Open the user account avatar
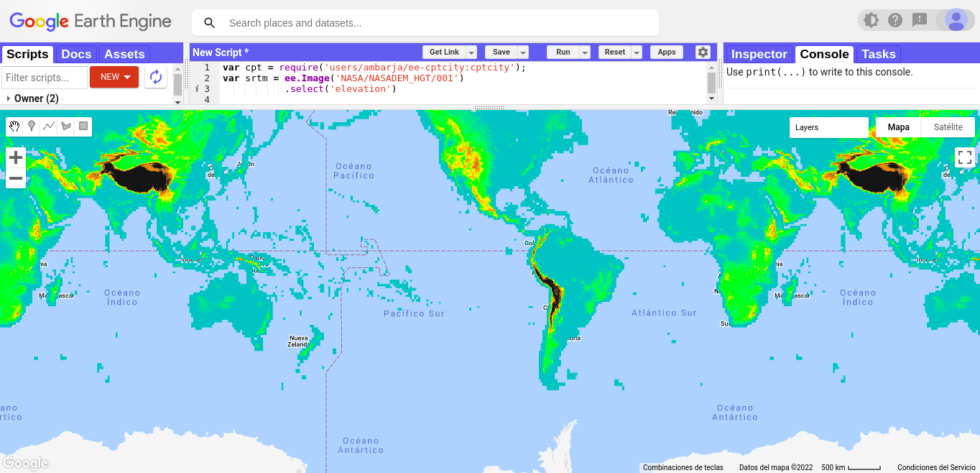This screenshot has height=473, width=980. point(956,20)
